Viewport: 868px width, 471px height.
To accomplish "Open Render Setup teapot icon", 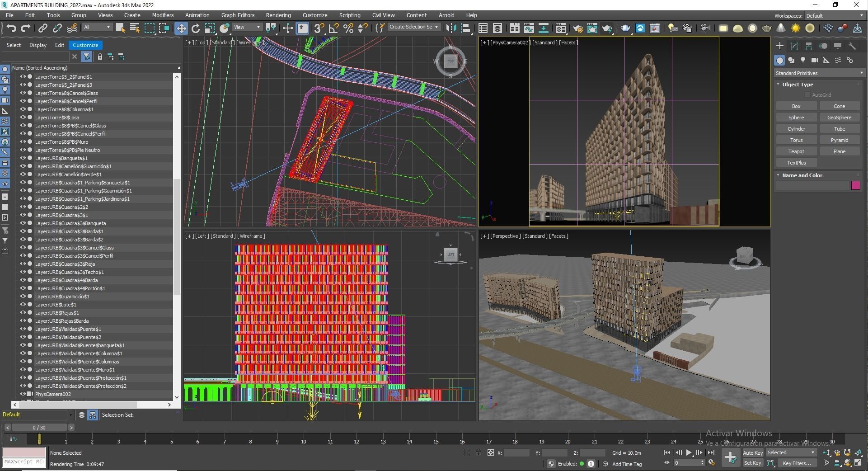I will (577, 28).
